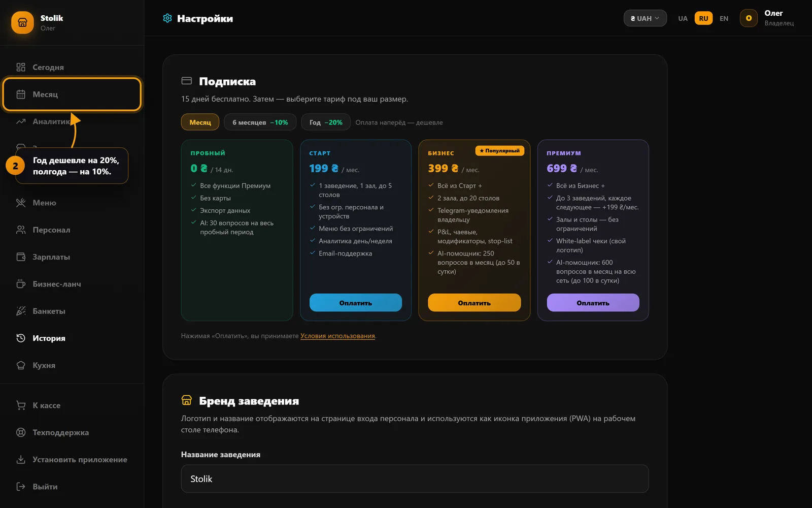Click the Техподдержка lifebuoy icon

pos(21,432)
